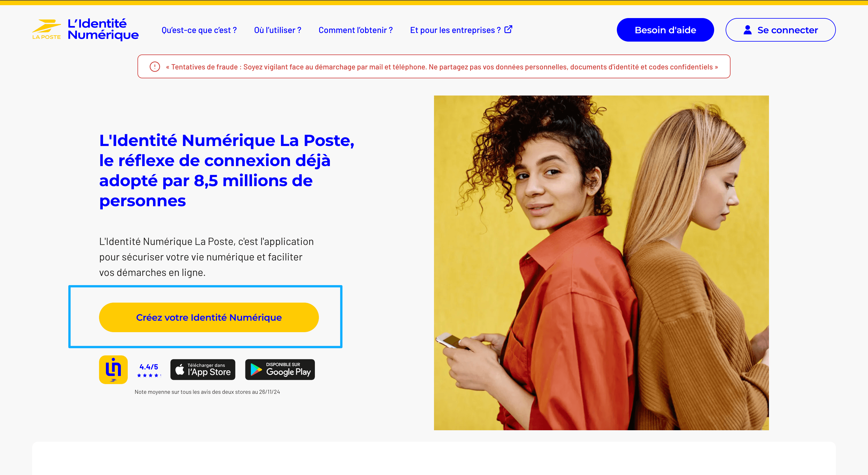Open the yellow Identité Numérique app icon
Screen dimensions: 868x475
(113, 370)
